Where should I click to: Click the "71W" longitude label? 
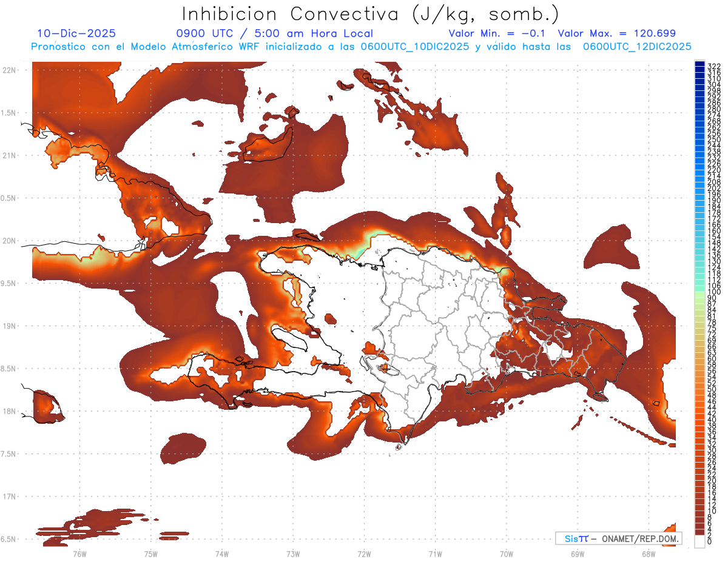click(435, 554)
